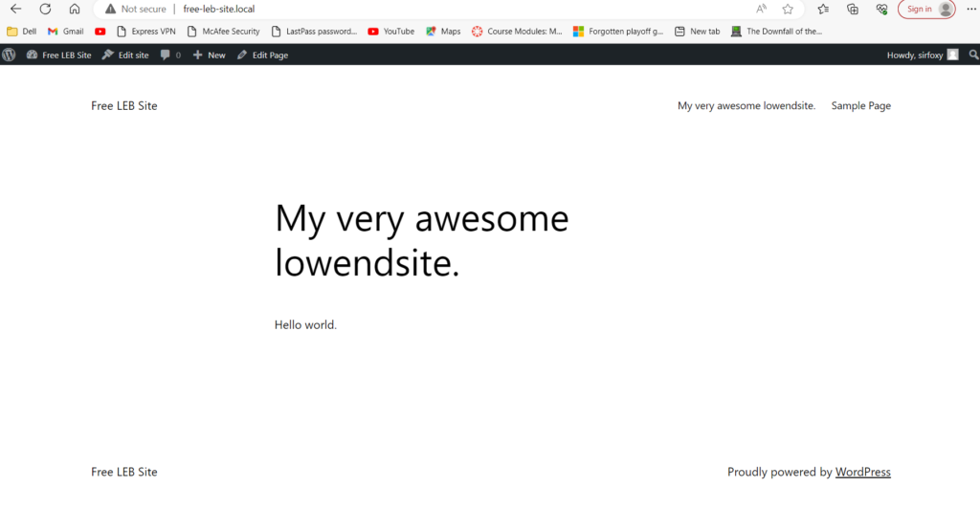Click the Sample Page navigation link
This screenshot has height=509, width=980.
click(860, 106)
